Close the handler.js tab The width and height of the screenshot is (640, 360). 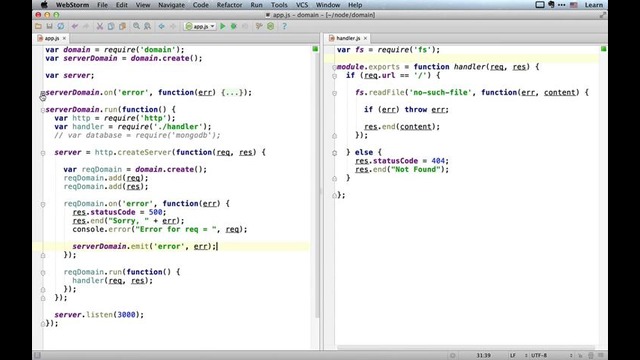click(x=365, y=38)
